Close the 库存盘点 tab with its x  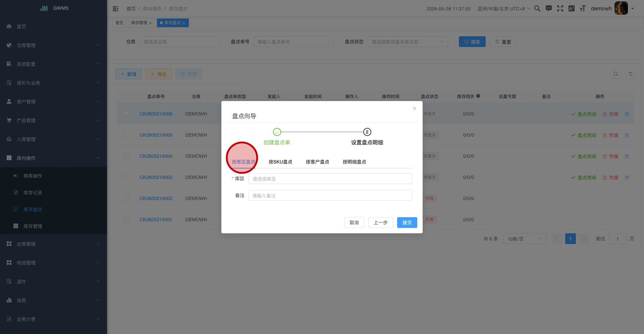[184, 23]
